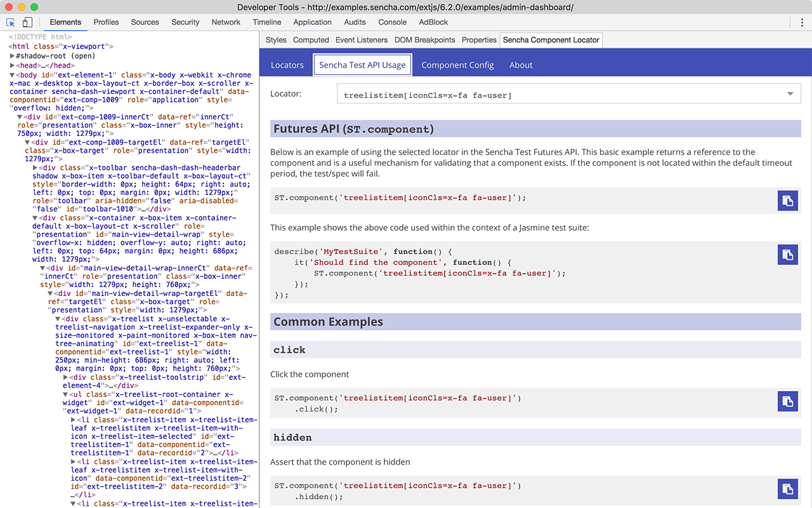
Task: Open the Sources panel
Action: tap(145, 22)
